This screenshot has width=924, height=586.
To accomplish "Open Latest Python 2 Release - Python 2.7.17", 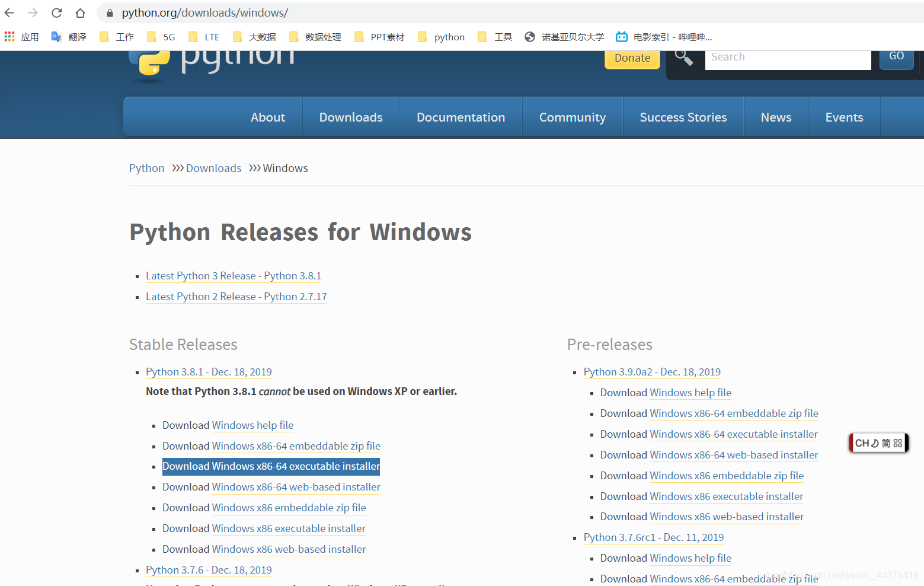I will click(236, 297).
